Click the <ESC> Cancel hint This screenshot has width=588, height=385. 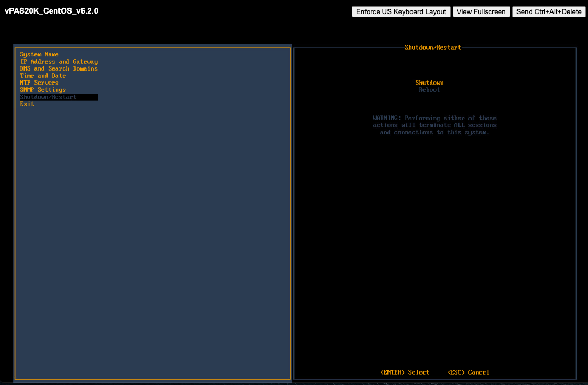coord(468,372)
